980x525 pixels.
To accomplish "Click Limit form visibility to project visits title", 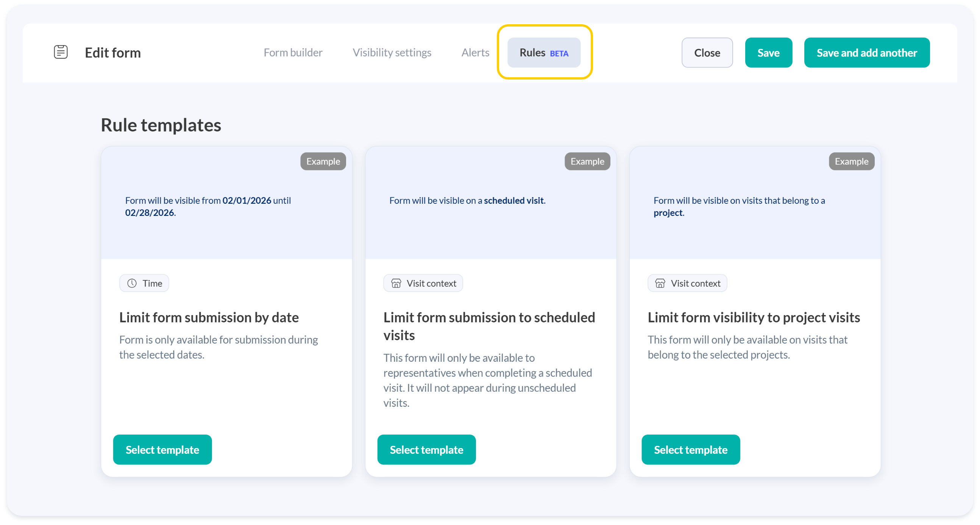I will (x=753, y=317).
